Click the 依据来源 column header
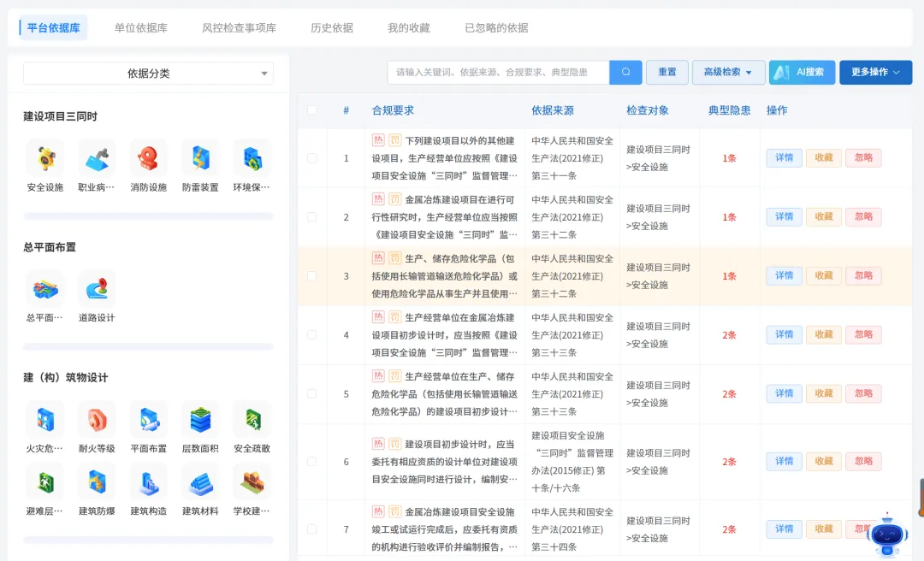Viewport: 924px width, 561px height. (553, 110)
